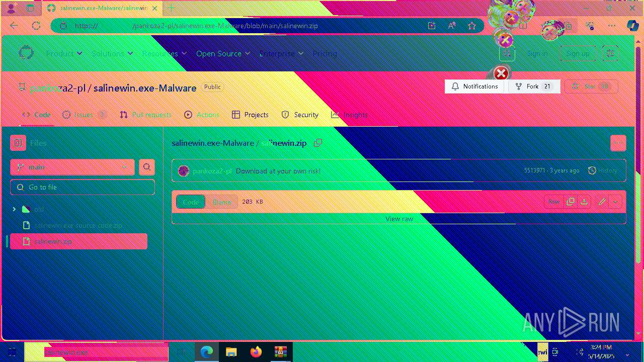
Task: Open Edge profile icon
Action: click(x=11, y=8)
